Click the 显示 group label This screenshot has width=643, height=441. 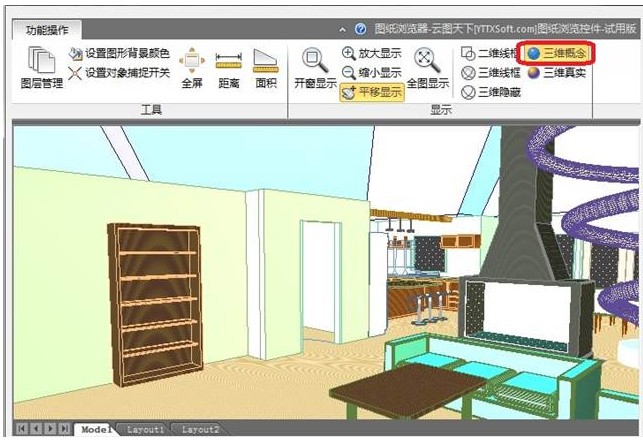440,110
